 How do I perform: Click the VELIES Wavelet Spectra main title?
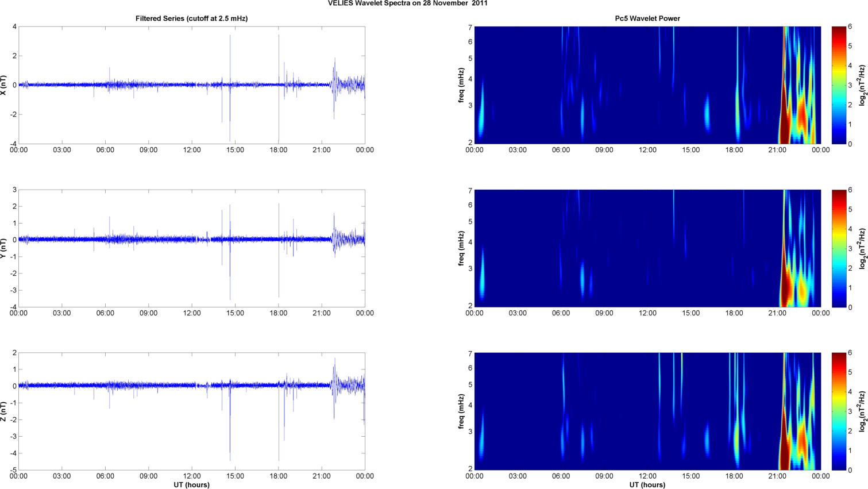tap(407, 3)
